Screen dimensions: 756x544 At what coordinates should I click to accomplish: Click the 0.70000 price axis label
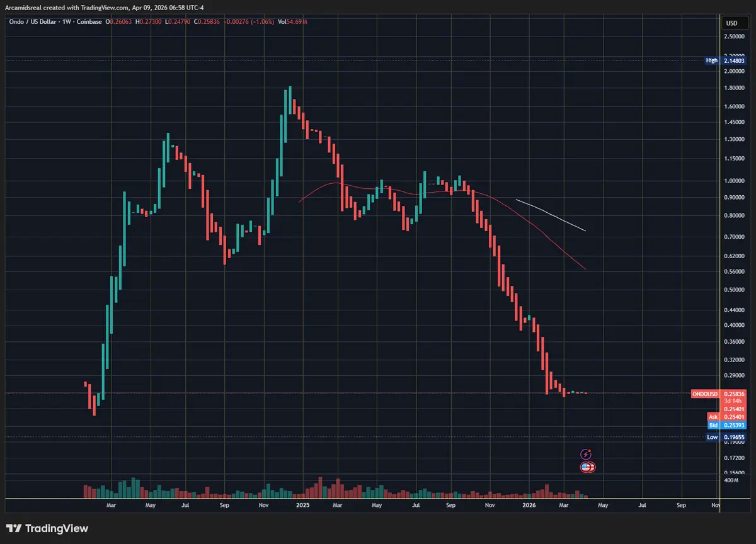tap(735, 237)
